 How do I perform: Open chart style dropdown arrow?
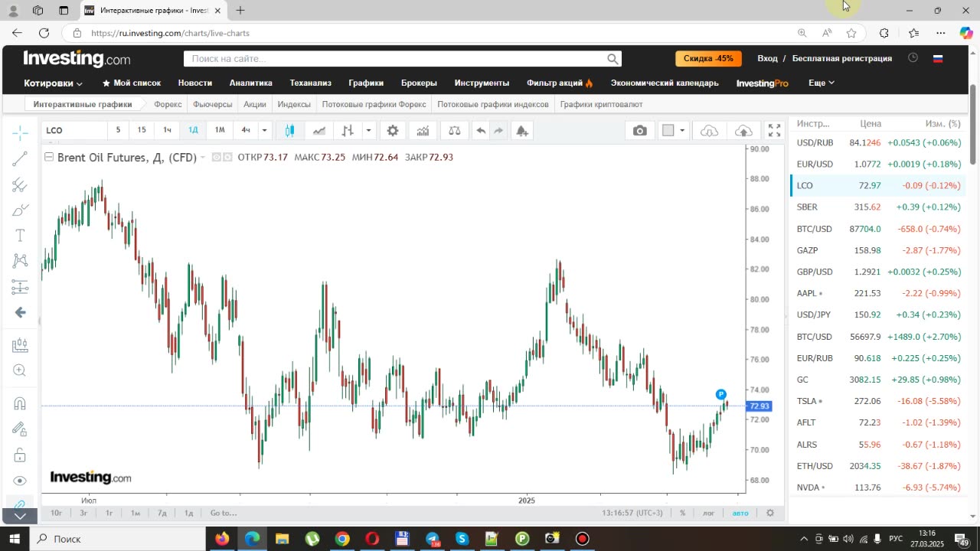point(368,131)
